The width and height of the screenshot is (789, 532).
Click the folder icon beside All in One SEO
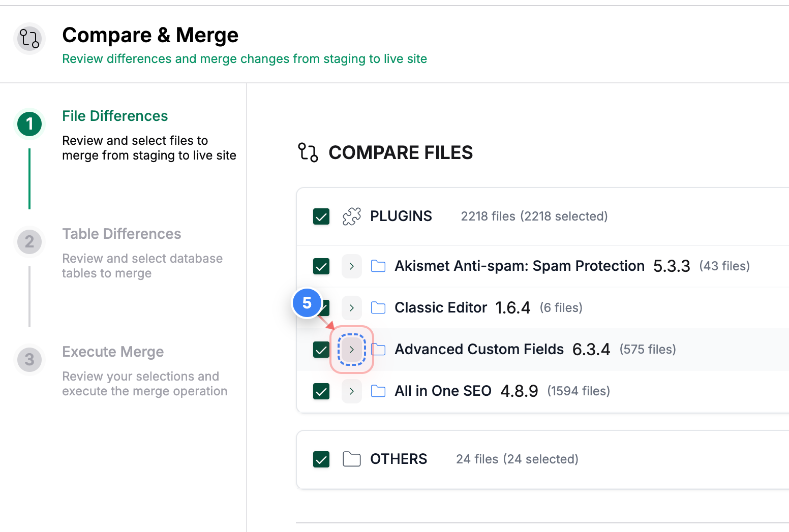tap(378, 391)
